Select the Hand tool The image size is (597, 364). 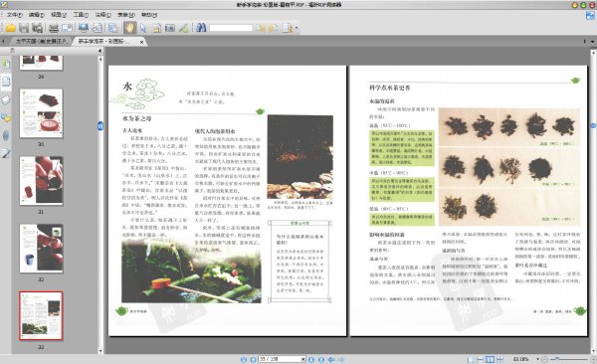pos(129,28)
